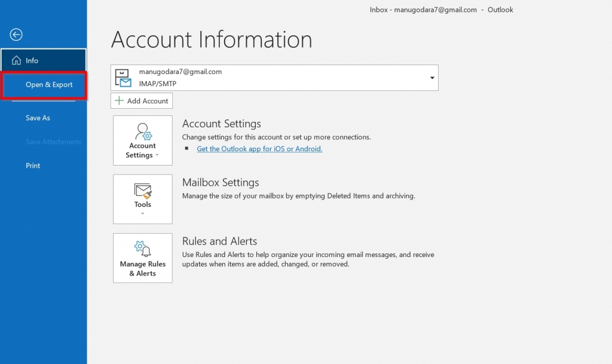
Task: Expand the account selection dropdown
Action: point(431,77)
